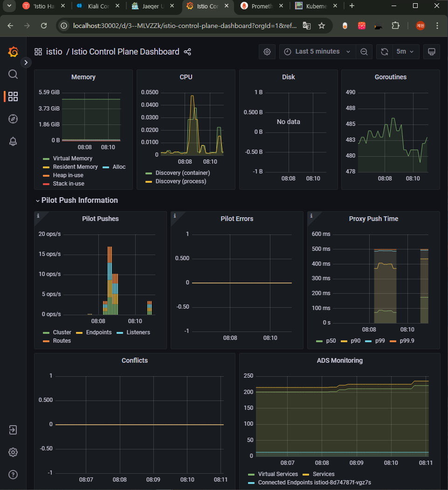Open the Configuration gear in sidebar
This screenshot has height=490, width=448.
pos(13,452)
